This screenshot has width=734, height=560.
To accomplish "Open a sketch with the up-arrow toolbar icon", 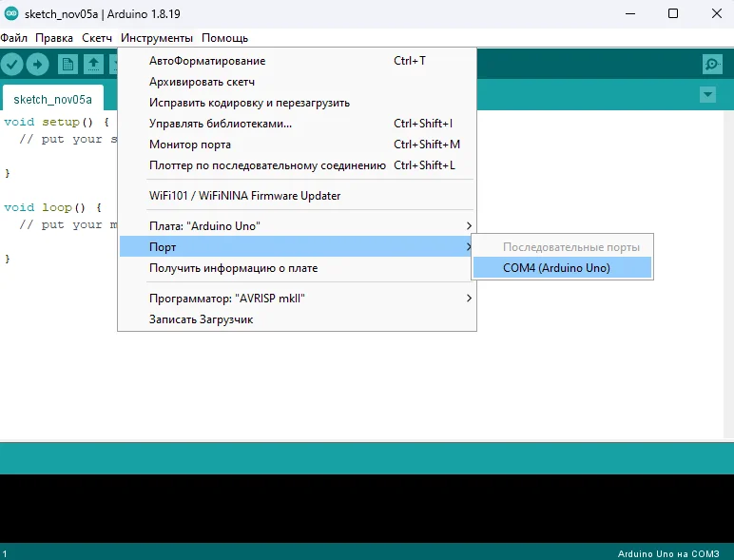I will pos(93,64).
